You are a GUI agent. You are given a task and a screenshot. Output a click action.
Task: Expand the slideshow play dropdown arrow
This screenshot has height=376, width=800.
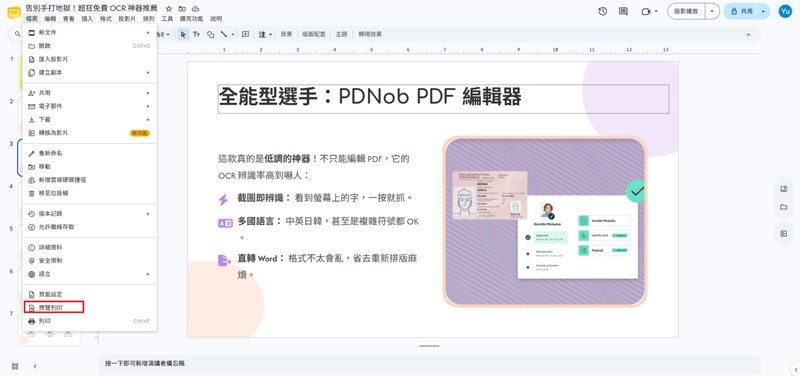[712, 11]
